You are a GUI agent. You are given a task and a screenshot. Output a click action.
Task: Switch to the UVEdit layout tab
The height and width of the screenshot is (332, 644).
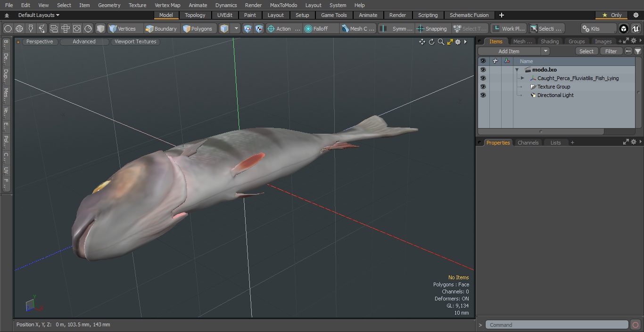(x=224, y=15)
